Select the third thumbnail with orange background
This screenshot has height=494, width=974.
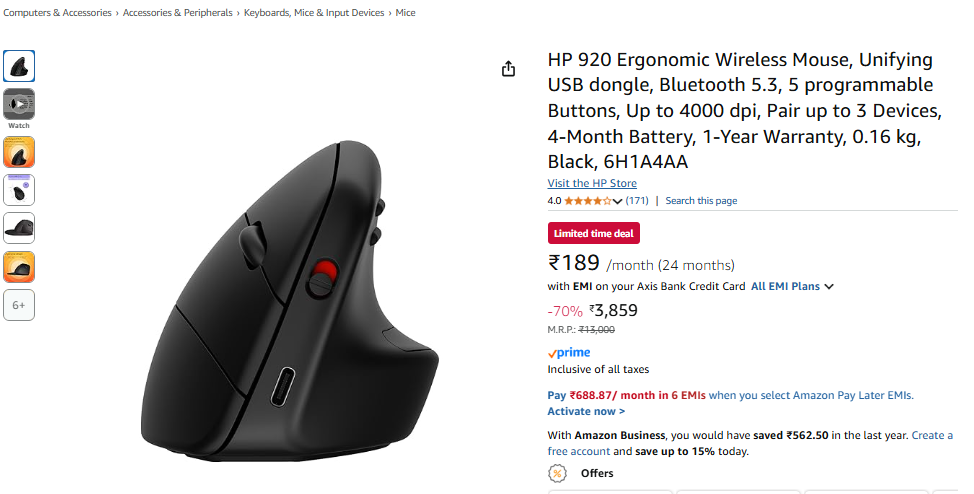tap(19, 152)
